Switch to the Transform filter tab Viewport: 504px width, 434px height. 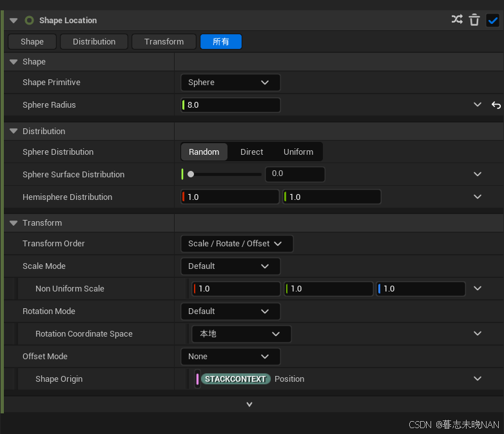[x=164, y=42]
